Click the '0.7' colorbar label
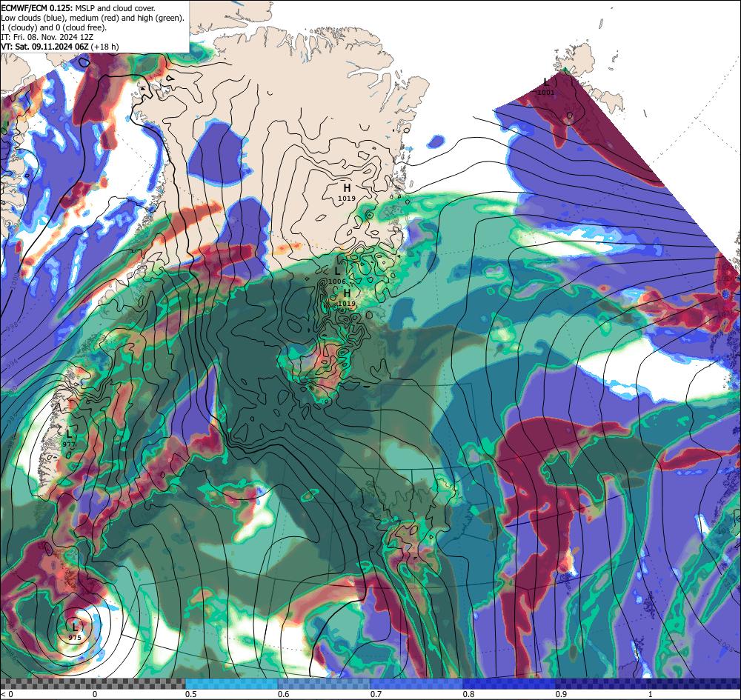Screen dimensions: 741x700 pyautogui.click(x=376, y=694)
